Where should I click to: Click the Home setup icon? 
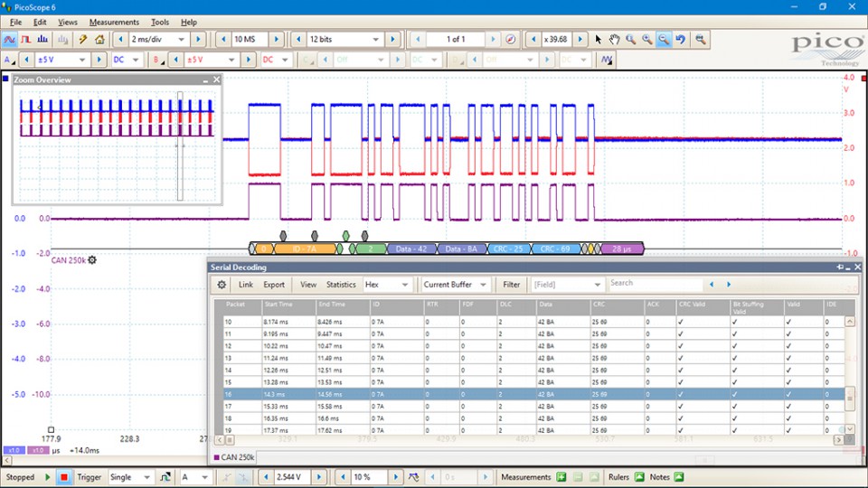[99, 40]
